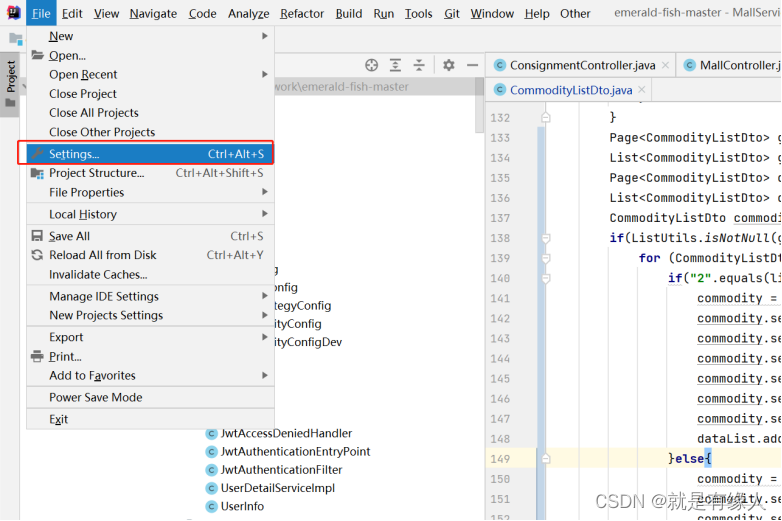Click the Collapse All icon in project toolbar

coord(419,65)
